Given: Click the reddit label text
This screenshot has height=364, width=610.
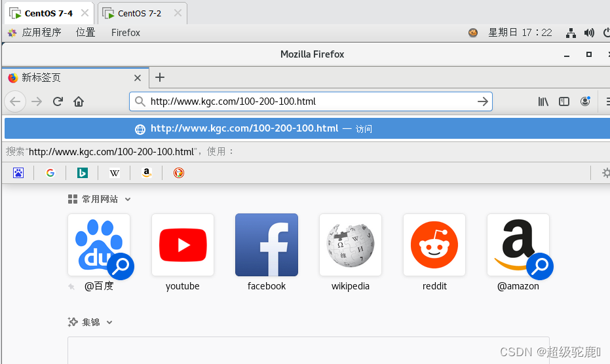Looking at the screenshot, I should [x=434, y=286].
